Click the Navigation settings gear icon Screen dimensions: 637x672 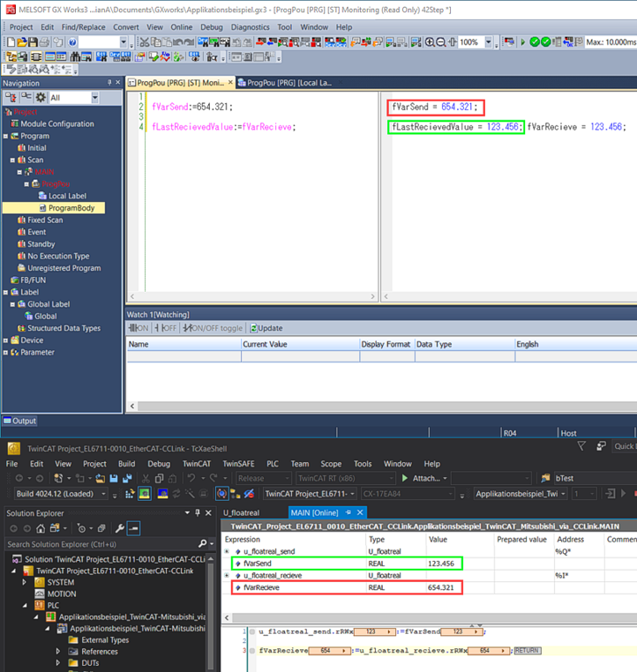[41, 97]
